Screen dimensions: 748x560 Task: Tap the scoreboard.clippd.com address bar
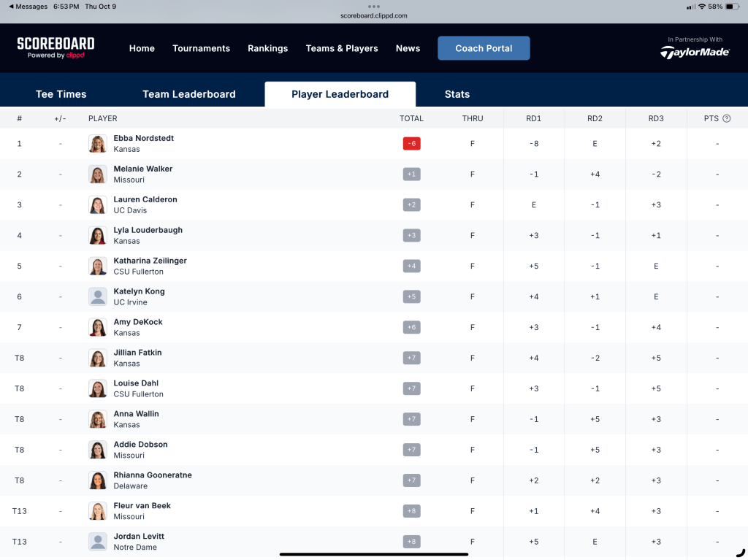[374, 15]
